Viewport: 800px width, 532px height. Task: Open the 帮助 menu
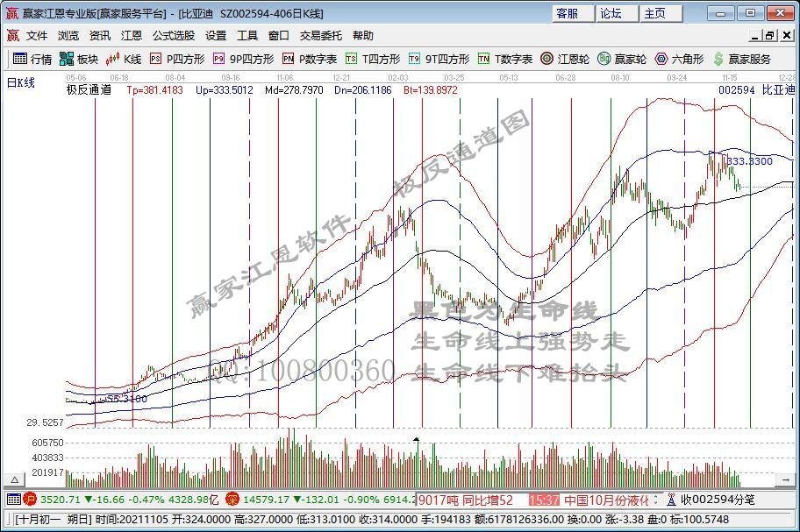[363, 36]
